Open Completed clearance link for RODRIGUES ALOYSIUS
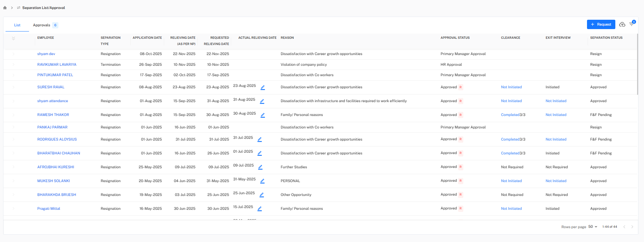 510,140
